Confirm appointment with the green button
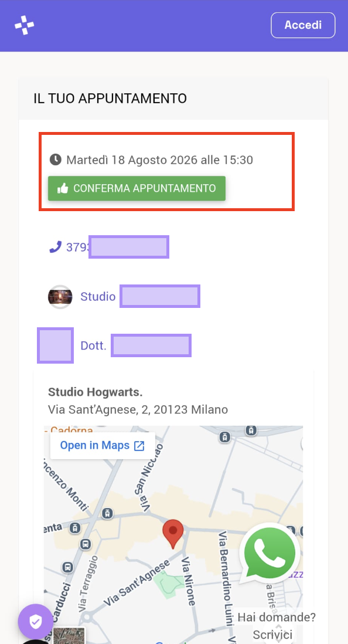This screenshot has width=348, height=644. (137, 188)
